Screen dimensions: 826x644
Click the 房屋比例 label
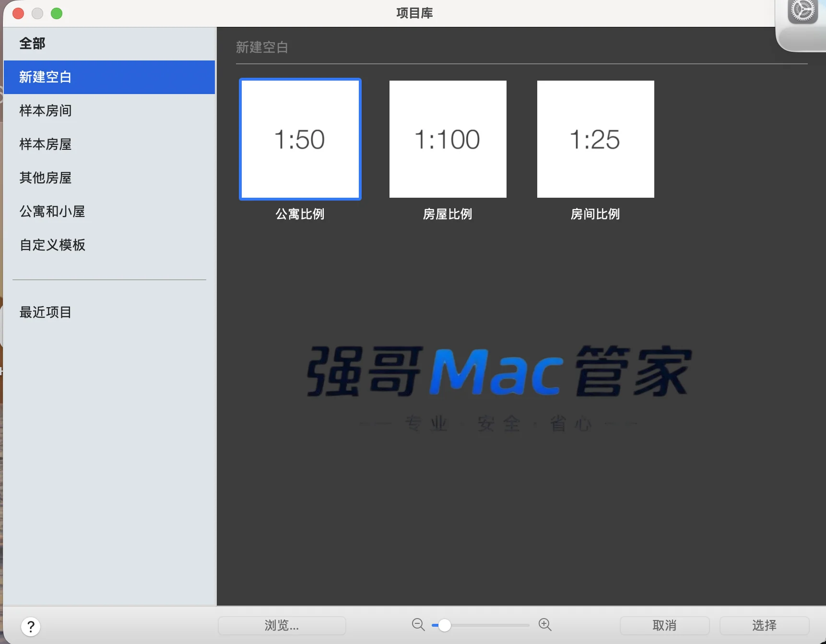tap(448, 214)
